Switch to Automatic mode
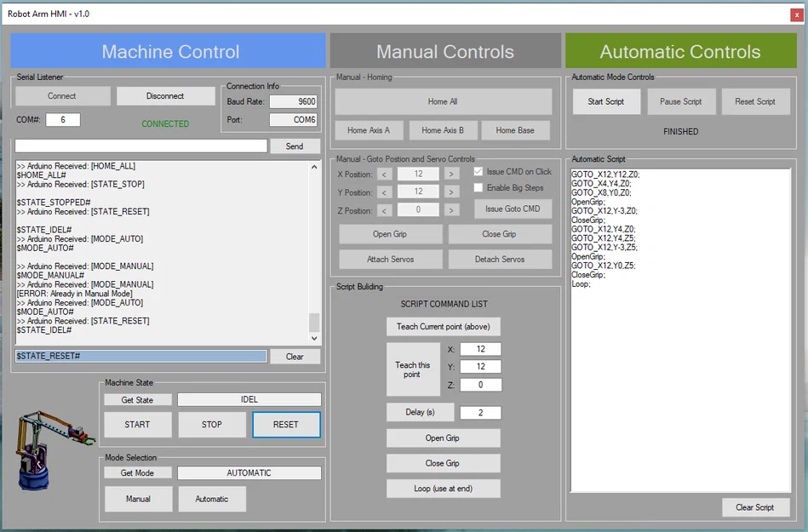 [212, 499]
